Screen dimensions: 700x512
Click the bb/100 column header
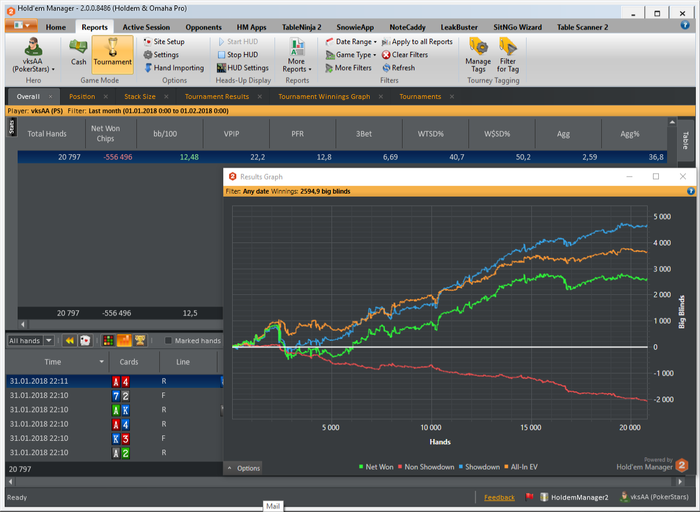[170, 133]
